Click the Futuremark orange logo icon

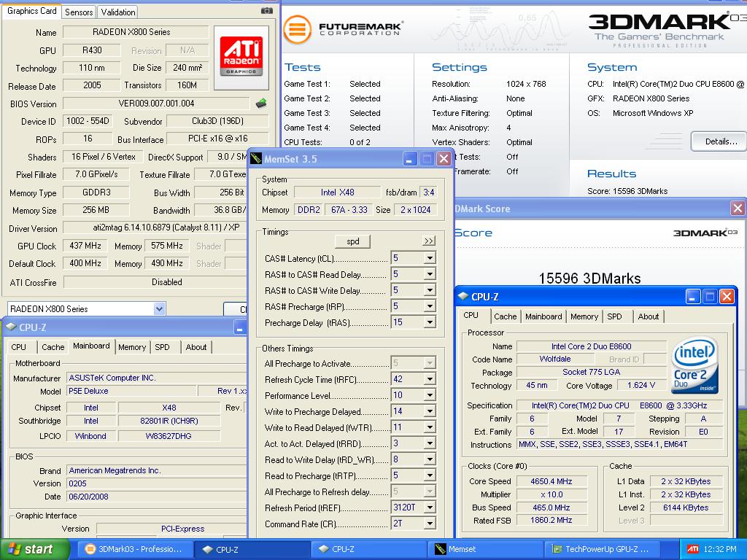298,29
